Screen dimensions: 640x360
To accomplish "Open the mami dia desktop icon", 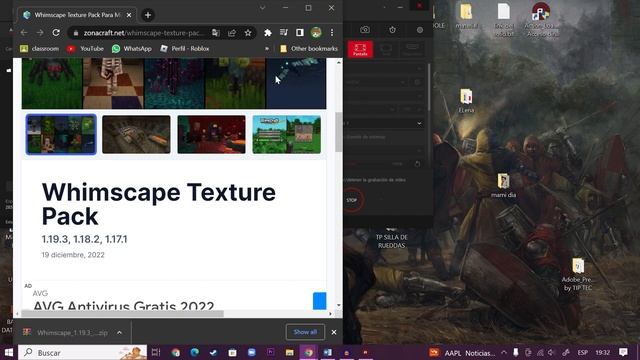I will 503,185.
